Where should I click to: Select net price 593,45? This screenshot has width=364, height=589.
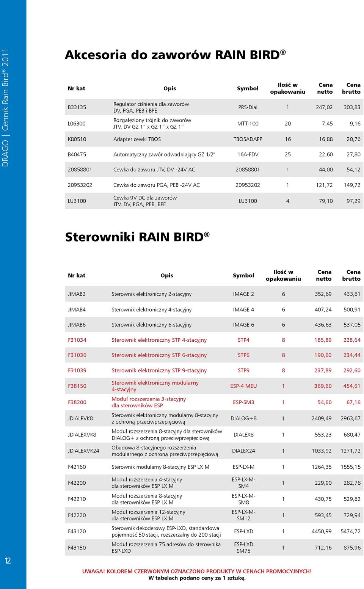(x=323, y=515)
